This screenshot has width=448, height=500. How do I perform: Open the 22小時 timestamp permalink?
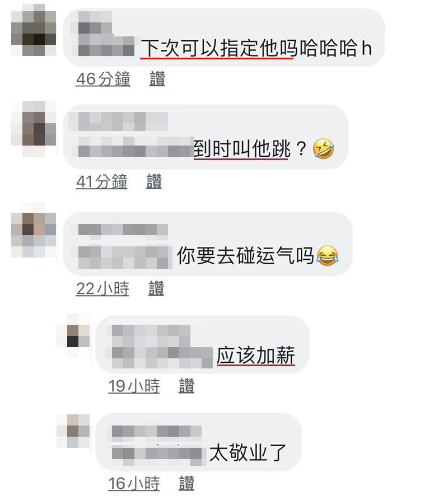pyautogui.click(x=102, y=288)
